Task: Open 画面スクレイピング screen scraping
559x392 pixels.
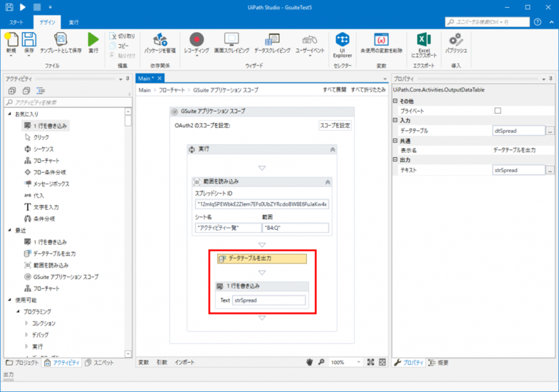Action: pos(231,43)
